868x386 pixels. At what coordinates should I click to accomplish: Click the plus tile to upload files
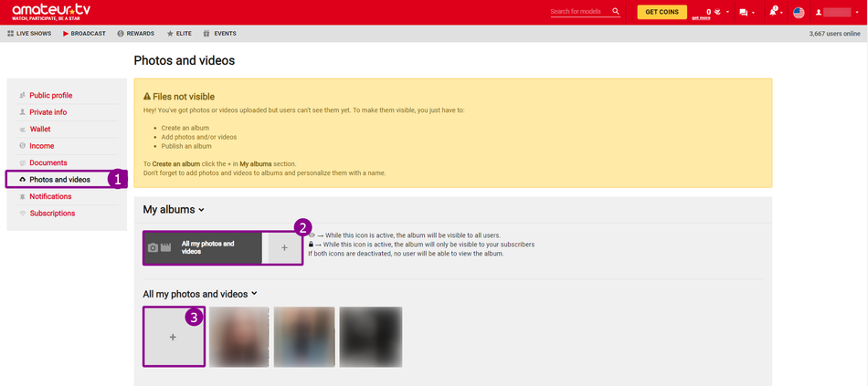(x=173, y=337)
